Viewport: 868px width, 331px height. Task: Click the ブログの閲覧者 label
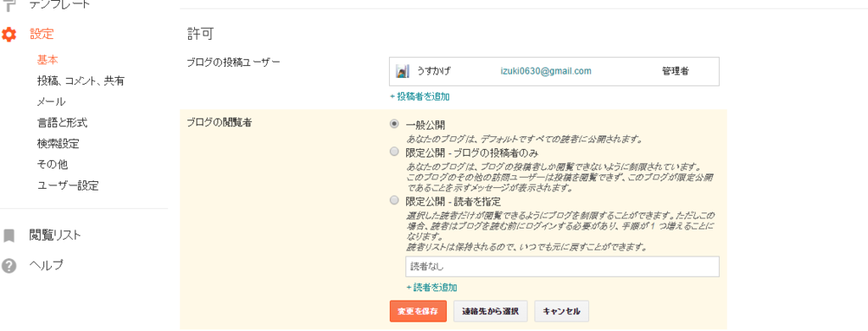pos(220,124)
